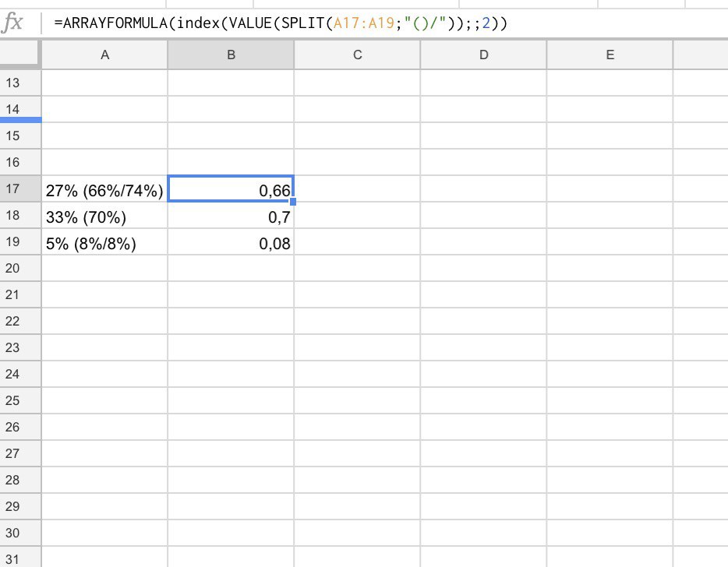Click cell containing 27% (66%/74%)
Image resolution: width=728 pixels, height=567 pixels.
(x=104, y=188)
